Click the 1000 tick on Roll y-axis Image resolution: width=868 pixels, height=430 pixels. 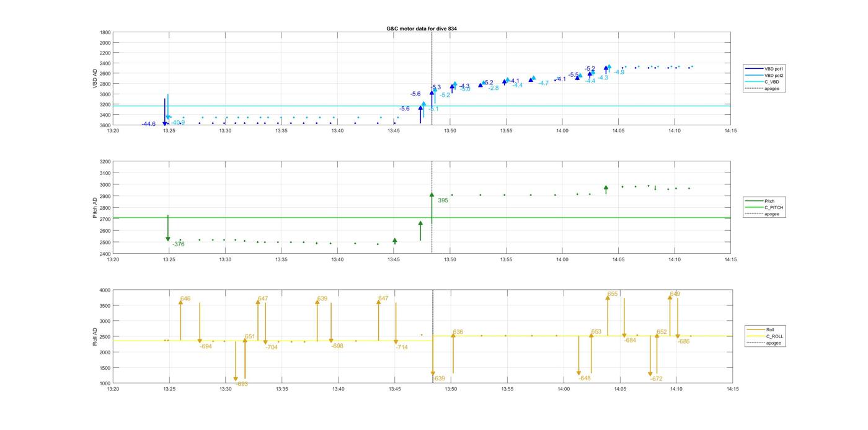105,383
